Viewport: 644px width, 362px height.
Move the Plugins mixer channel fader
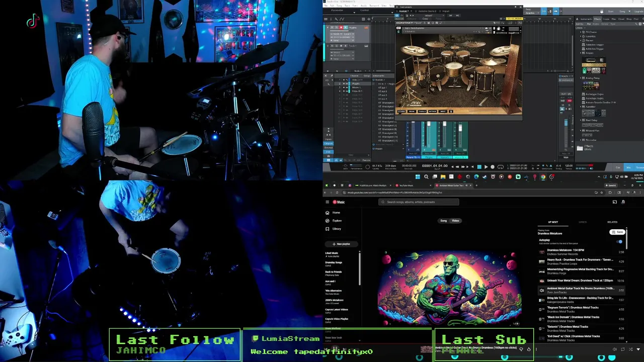429,124
